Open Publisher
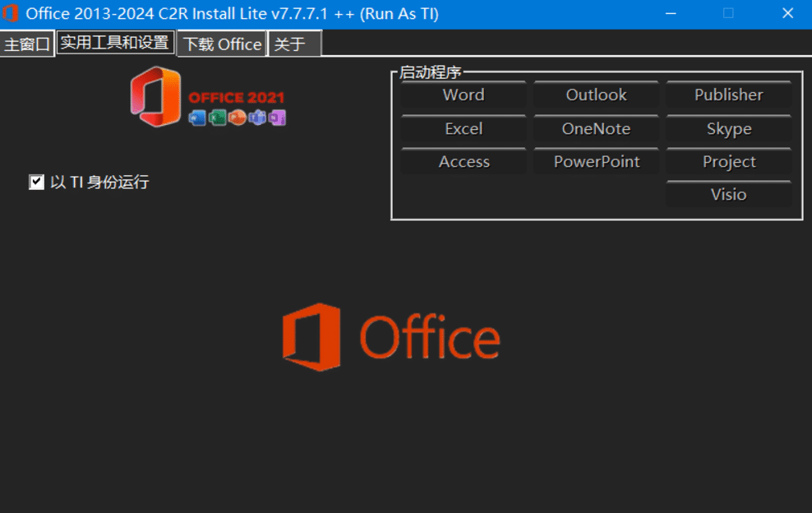 [729, 95]
